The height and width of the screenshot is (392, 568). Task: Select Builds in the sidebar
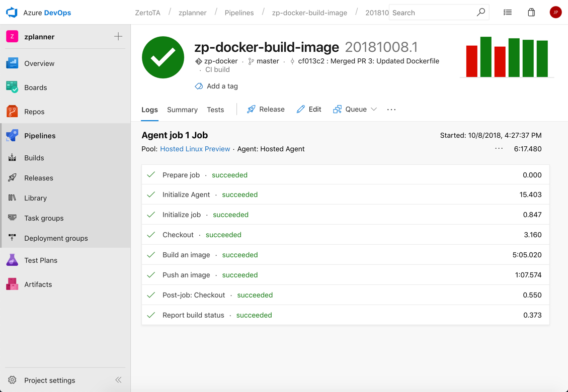tap(65, 158)
